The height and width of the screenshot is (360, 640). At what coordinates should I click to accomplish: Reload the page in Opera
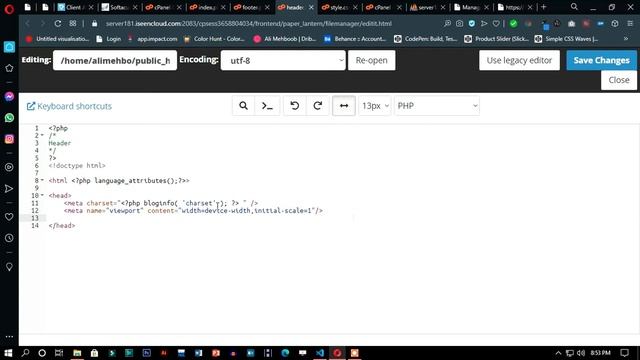(58, 23)
